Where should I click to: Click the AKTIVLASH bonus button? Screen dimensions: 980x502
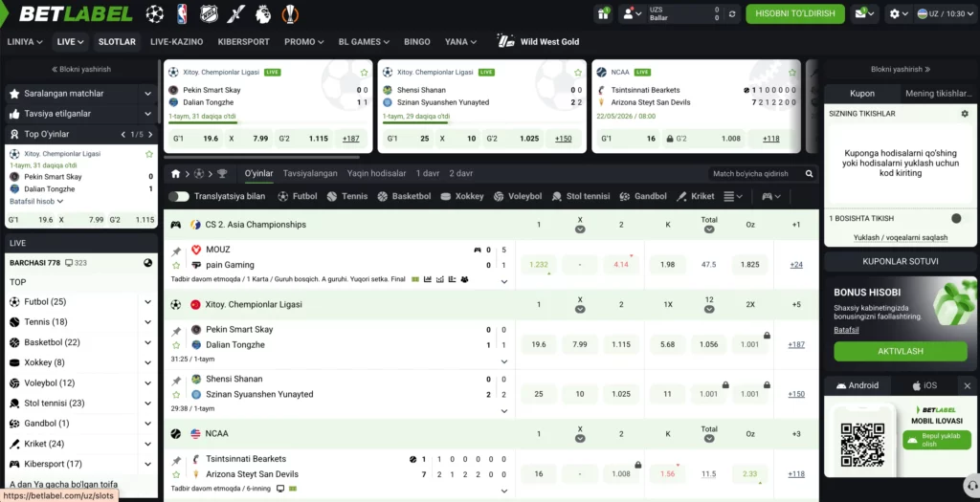(900, 352)
